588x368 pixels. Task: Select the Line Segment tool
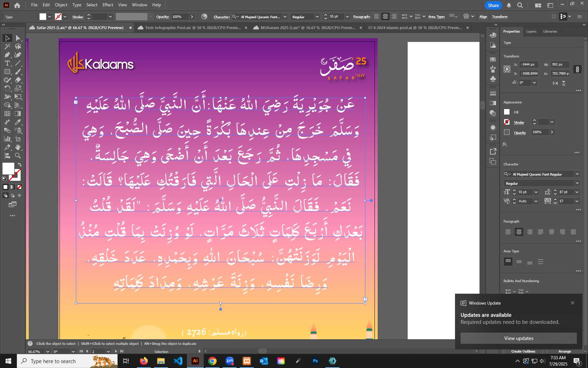point(18,63)
